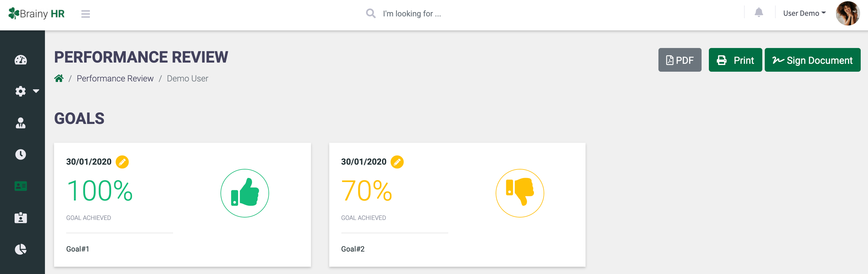The height and width of the screenshot is (274, 868).
Task: Edit Goal#2 with the yellow pencil icon
Action: (x=397, y=162)
